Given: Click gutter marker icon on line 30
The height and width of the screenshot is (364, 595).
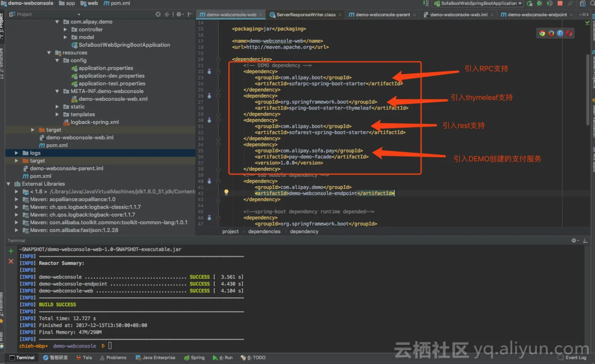Looking at the screenshot, I should pyautogui.click(x=209, y=121).
